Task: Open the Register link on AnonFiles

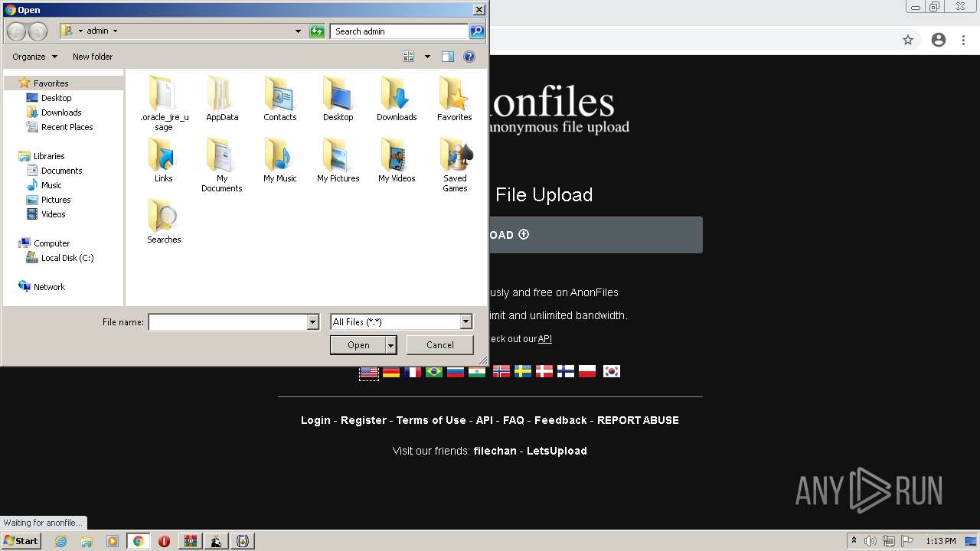Action: 364,420
